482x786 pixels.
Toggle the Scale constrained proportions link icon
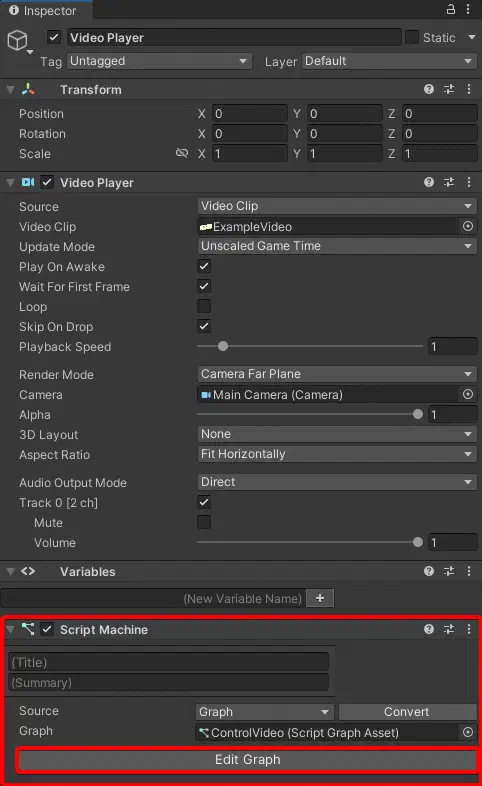coord(182,153)
